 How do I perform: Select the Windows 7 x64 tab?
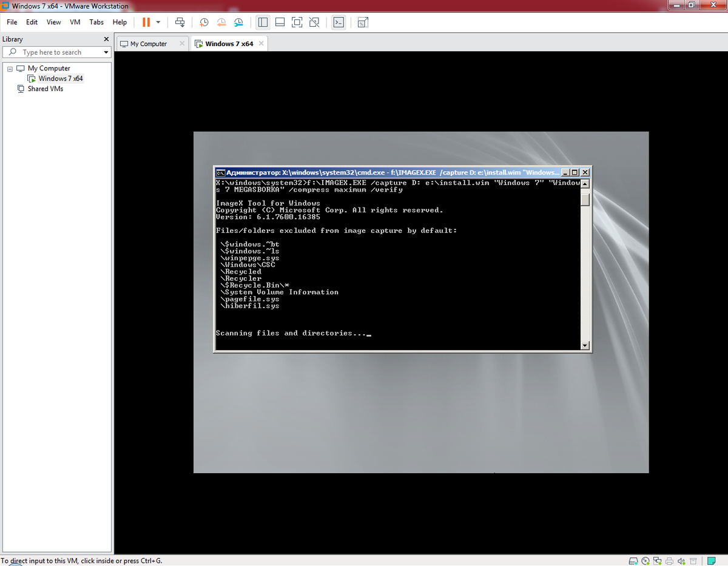coord(229,44)
